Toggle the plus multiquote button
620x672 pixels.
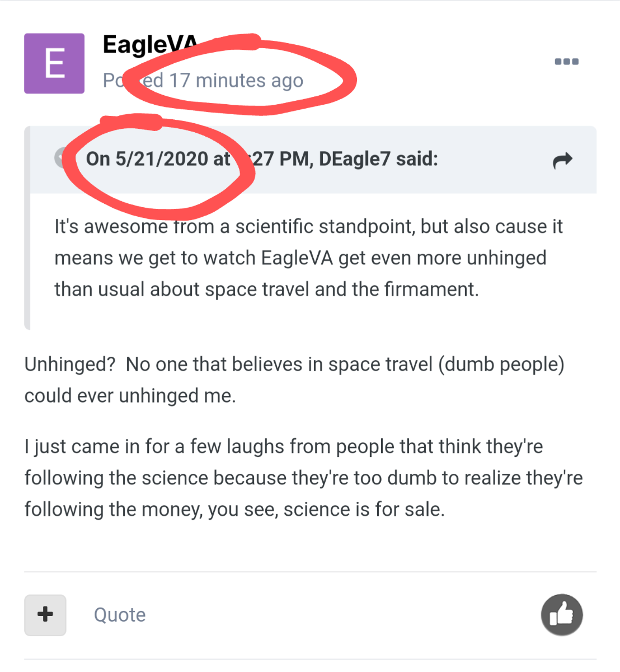(45, 615)
